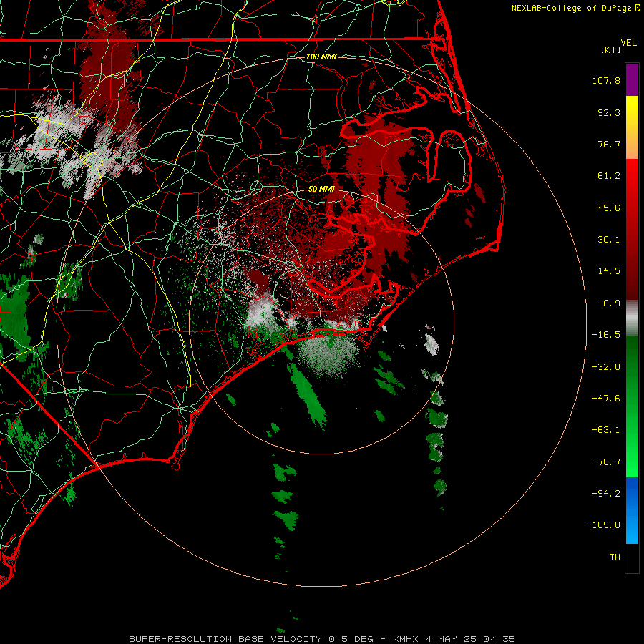The image size is (644, 644).
Task: Click the -47.6 velocity scale value
Action: 606,399
